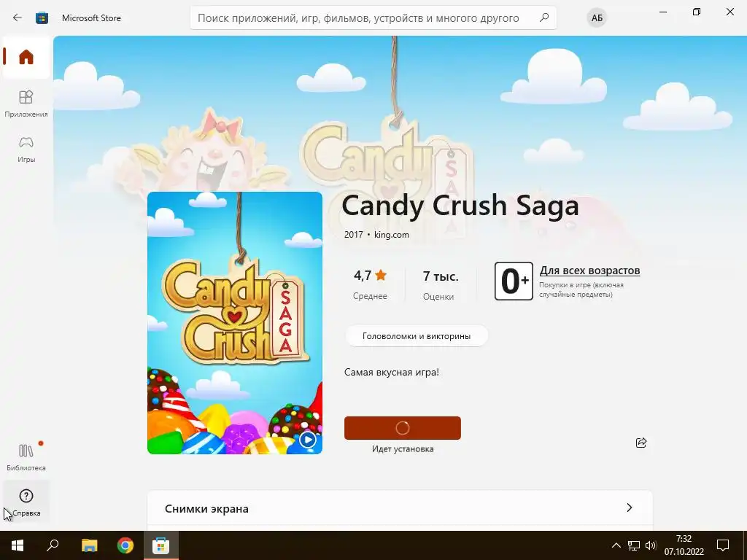Open the king.com publisher link
Screen dimensions: 747x560
[391, 234]
